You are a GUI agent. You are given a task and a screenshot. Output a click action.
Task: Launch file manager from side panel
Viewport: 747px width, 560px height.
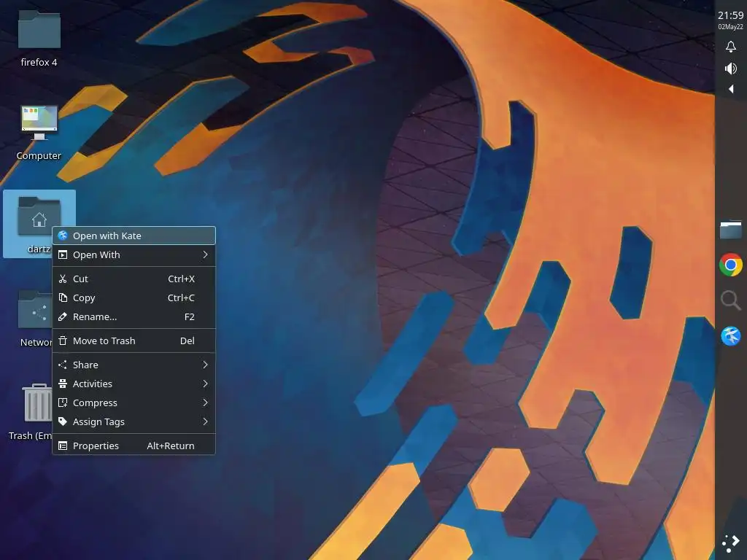730,229
